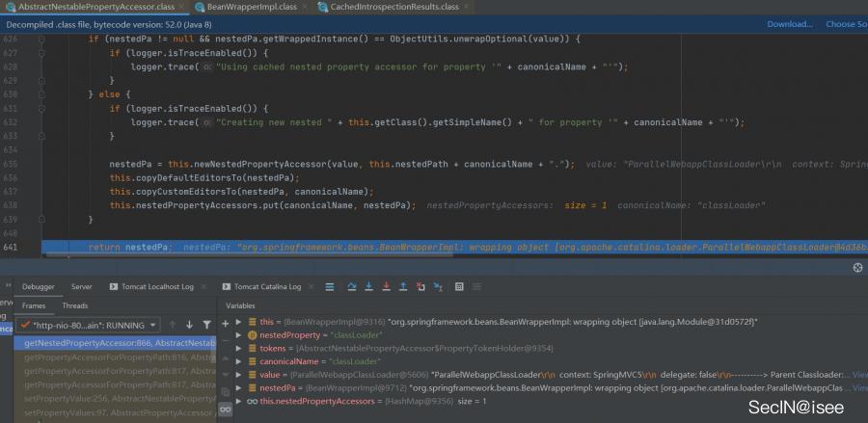Image resolution: width=868 pixels, height=423 pixels.
Task: Select the next frame down arrow
Action: tap(189, 325)
